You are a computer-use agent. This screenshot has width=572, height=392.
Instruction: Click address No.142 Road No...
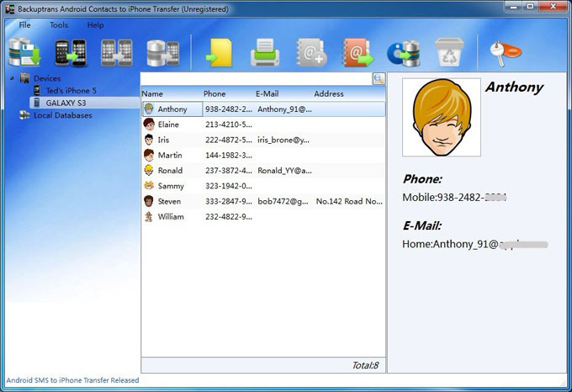click(x=349, y=201)
